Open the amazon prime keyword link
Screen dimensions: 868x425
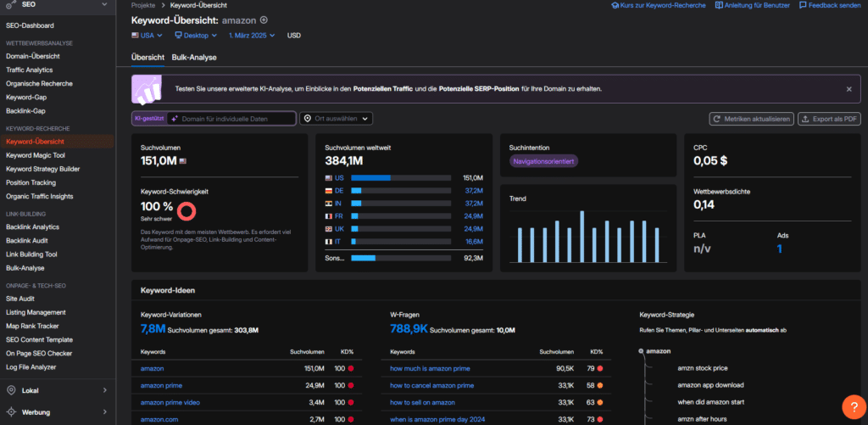point(161,386)
